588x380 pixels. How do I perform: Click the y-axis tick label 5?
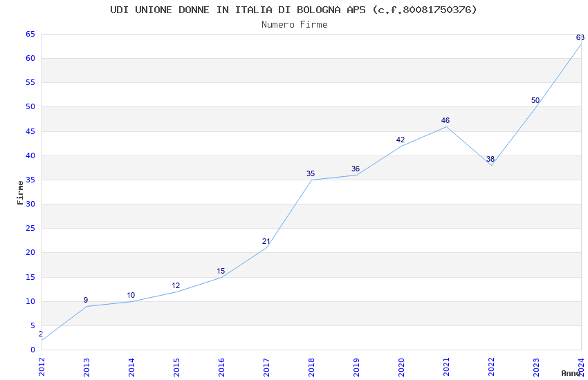(33, 325)
